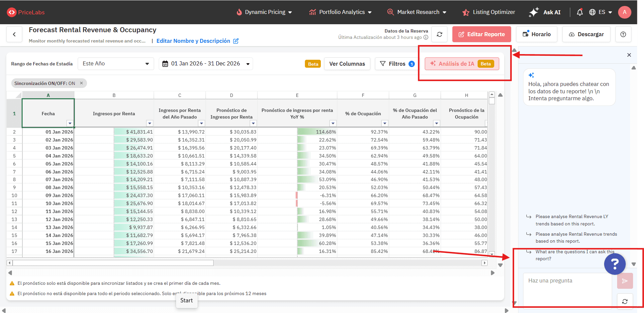Reset the chat with the reload icon
644x313 pixels.
point(625,301)
